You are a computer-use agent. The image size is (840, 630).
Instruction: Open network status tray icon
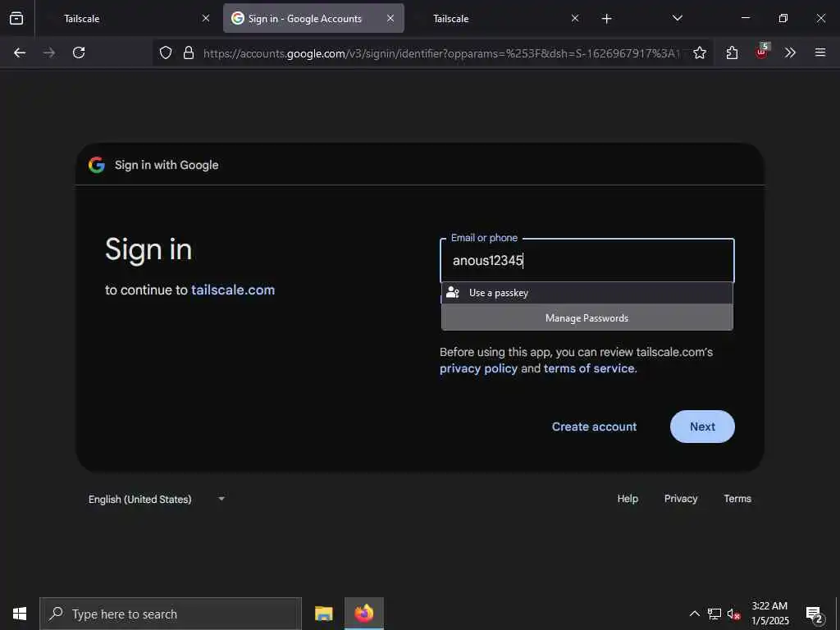(714, 614)
